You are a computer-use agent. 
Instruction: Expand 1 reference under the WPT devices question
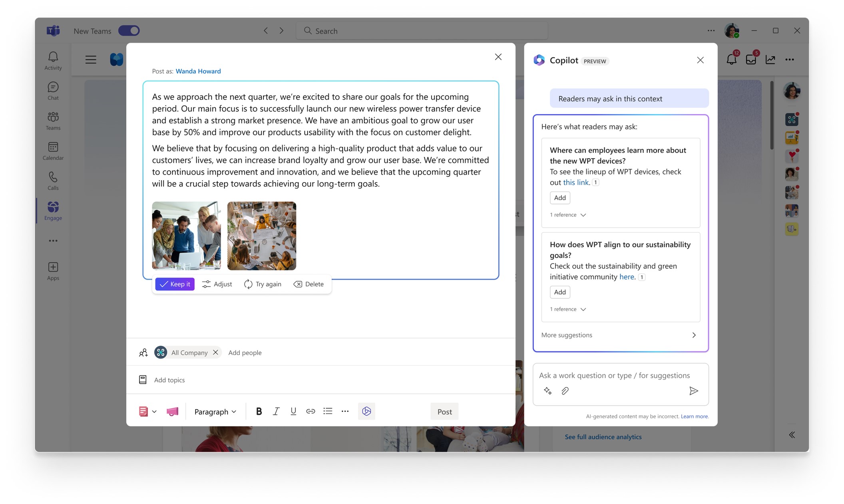pos(567,214)
